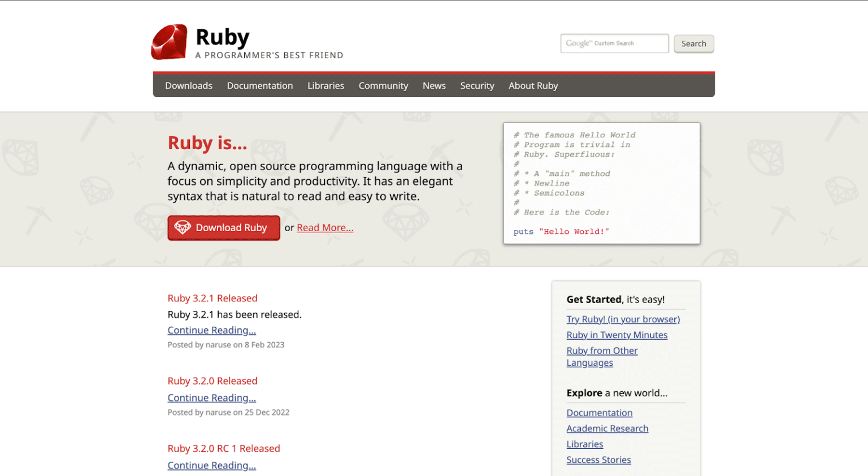This screenshot has width=868, height=476.
Task: Select the Google Custom Search input field
Action: click(x=614, y=43)
